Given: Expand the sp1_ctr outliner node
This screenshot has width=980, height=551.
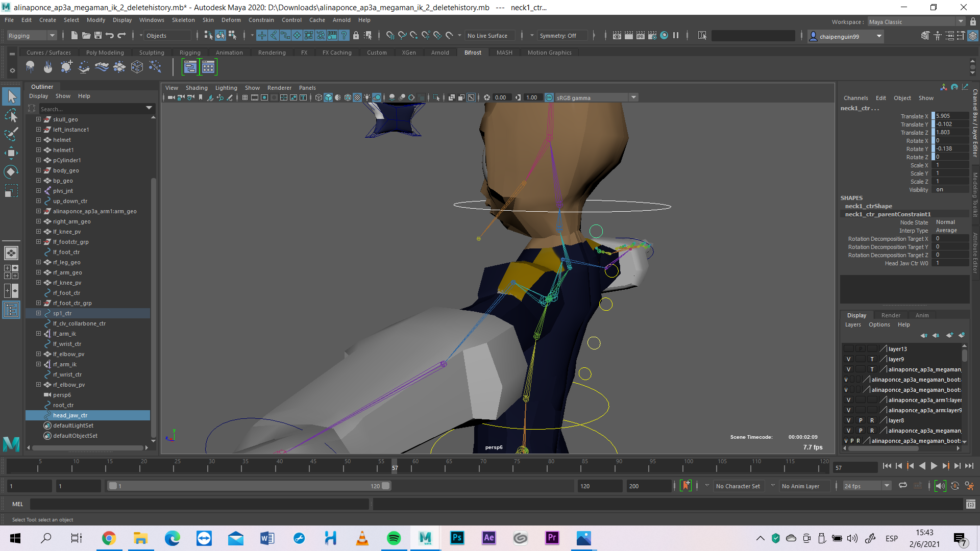Looking at the screenshot, I should coord(38,313).
